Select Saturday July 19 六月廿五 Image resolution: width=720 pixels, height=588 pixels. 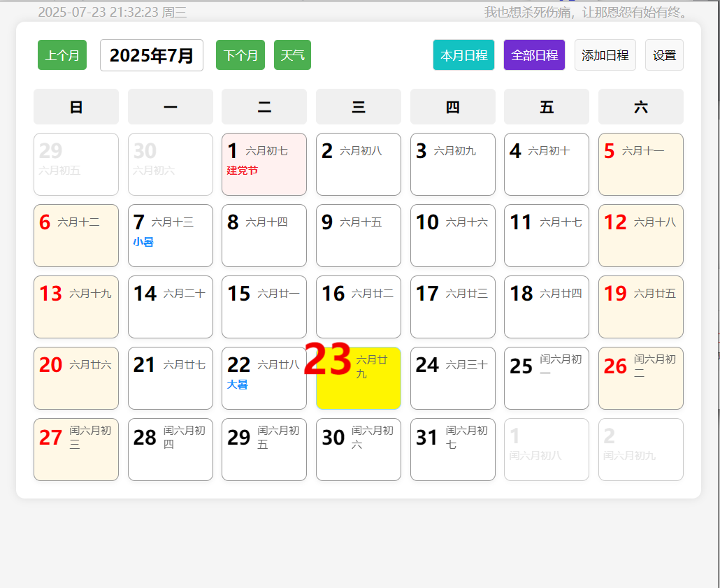coord(641,307)
